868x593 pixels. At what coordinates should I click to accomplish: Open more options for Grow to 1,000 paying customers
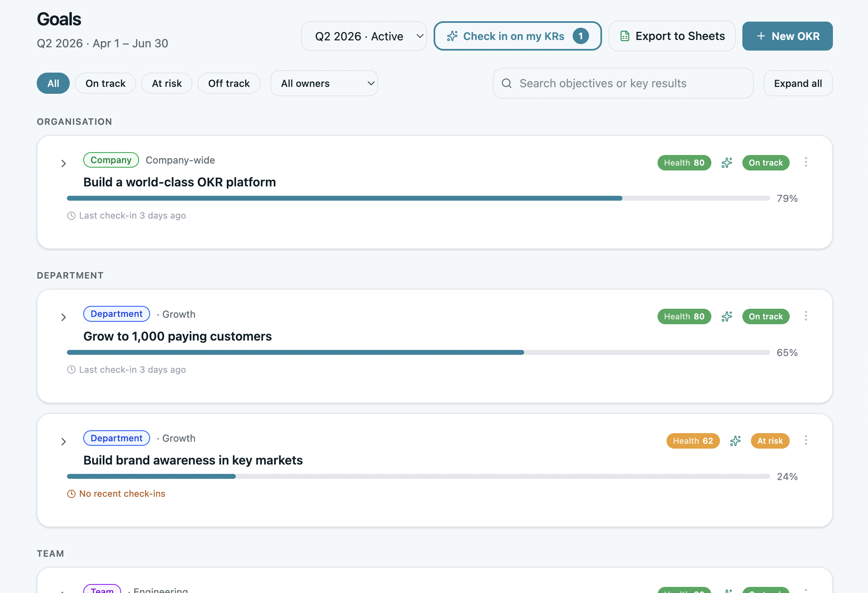806,316
